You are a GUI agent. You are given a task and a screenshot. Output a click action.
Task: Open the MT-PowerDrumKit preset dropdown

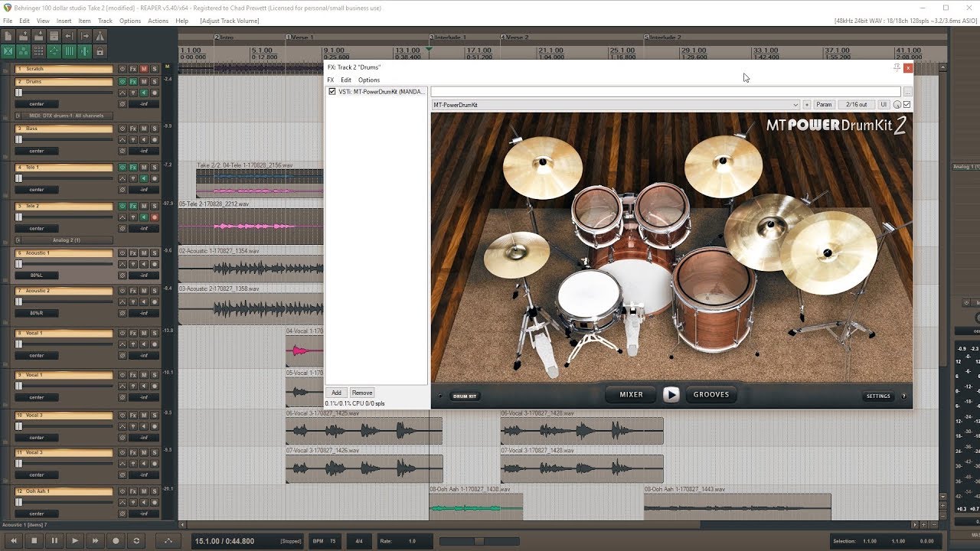point(616,104)
